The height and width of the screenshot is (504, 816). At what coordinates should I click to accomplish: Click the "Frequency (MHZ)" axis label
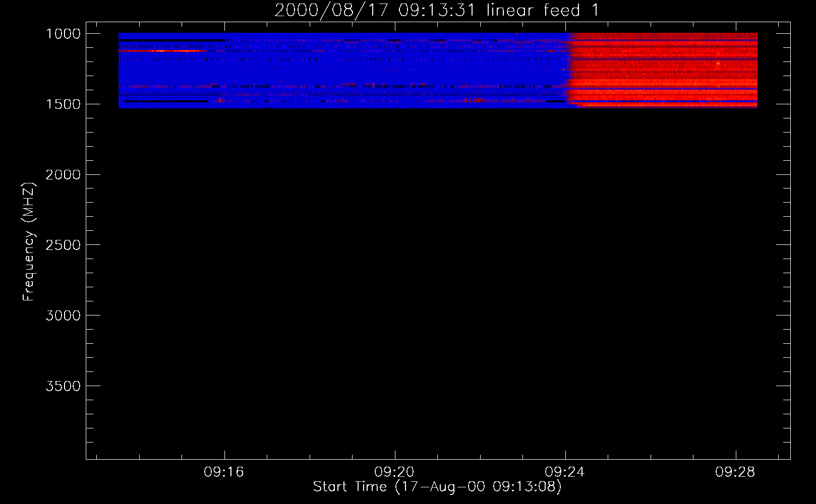[x=29, y=242]
